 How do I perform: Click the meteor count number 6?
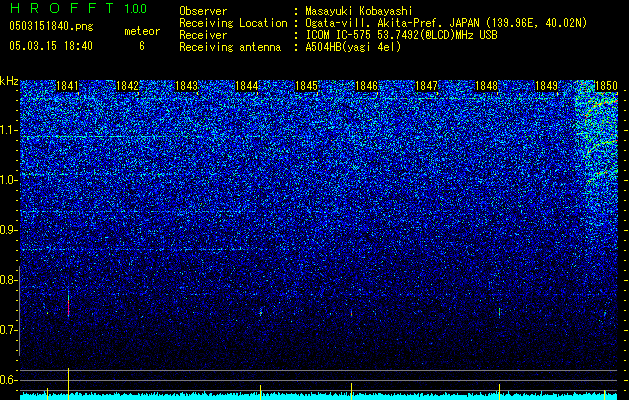(142, 46)
